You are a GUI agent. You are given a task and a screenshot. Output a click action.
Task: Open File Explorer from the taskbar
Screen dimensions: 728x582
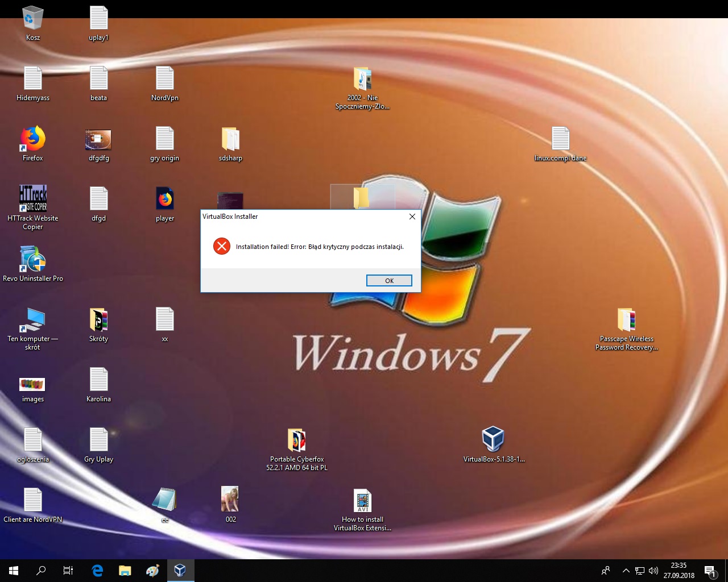tap(125, 571)
